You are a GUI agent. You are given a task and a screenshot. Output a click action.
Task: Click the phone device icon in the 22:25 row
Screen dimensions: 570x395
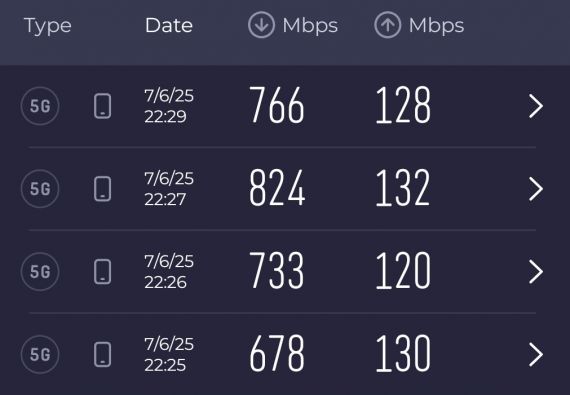(103, 354)
